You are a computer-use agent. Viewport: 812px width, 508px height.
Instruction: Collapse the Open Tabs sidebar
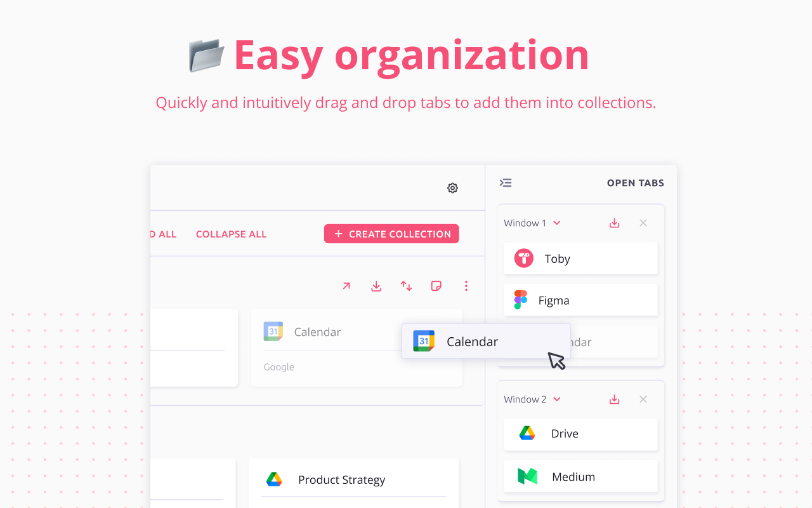pos(506,182)
